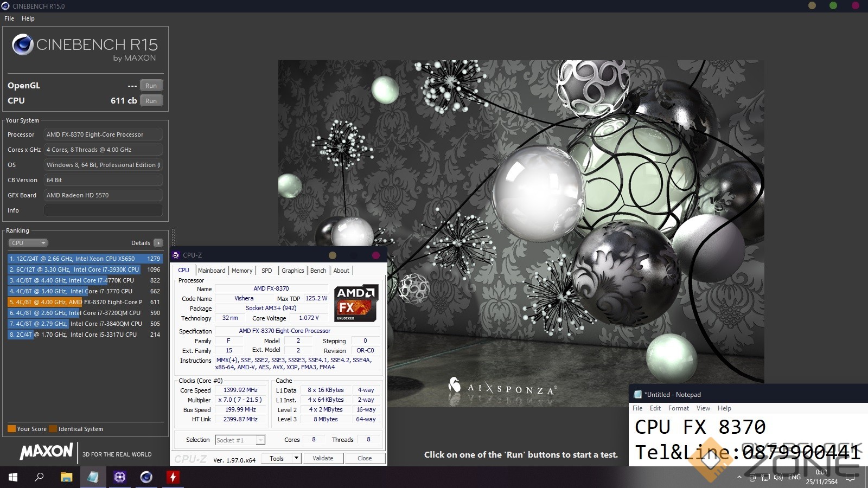Viewport: 868px width, 488px height.
Task: Switch to the CPU tab in CPU-Z
Action: coord(184,271)
